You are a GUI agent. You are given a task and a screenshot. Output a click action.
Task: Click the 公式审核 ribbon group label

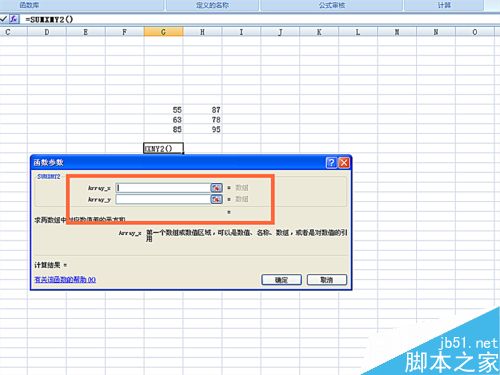pos(332,5)
